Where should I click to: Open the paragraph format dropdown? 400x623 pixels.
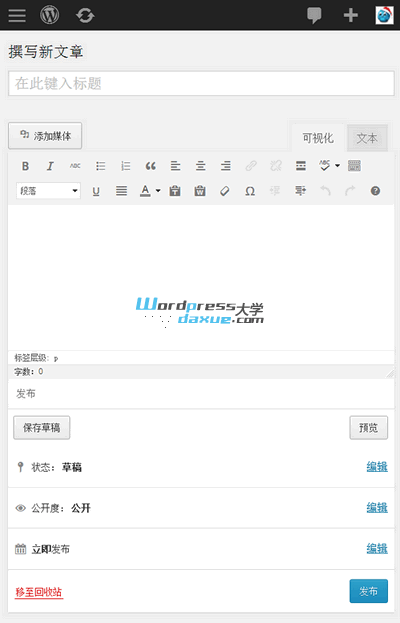pos(48,191)
